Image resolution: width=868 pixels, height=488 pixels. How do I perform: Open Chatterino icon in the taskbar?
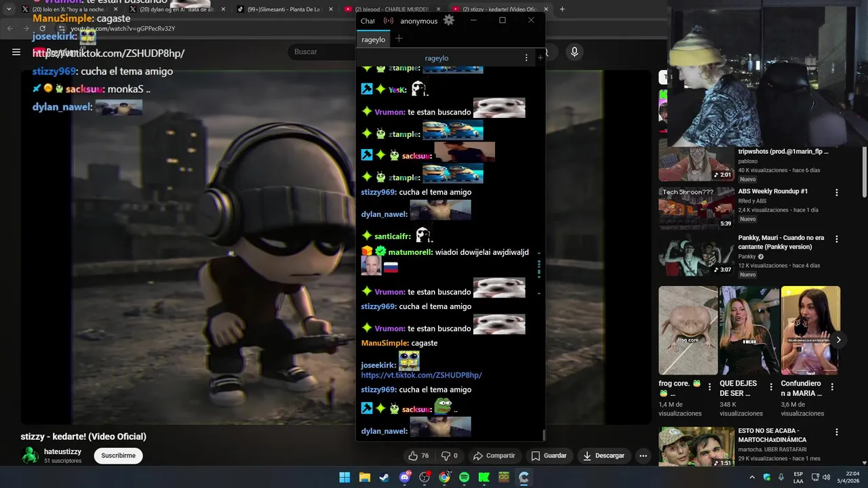click(524, 477)
